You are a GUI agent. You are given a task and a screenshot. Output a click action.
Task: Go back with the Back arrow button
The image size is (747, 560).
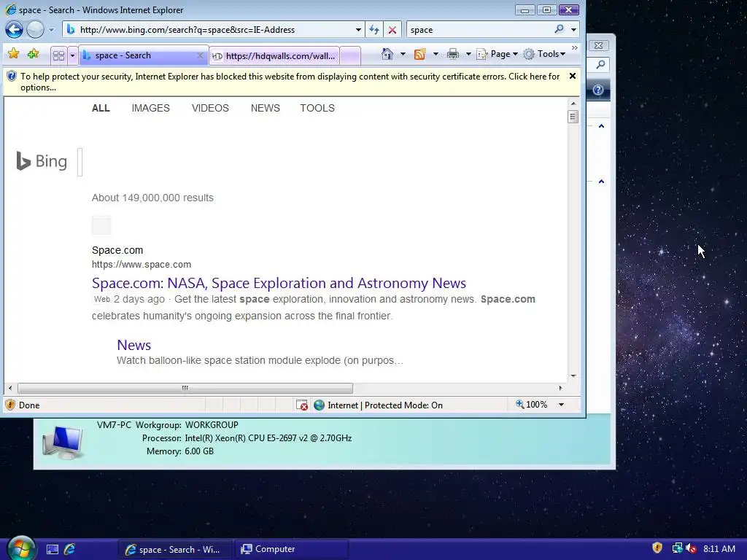[x=15, y=29]
